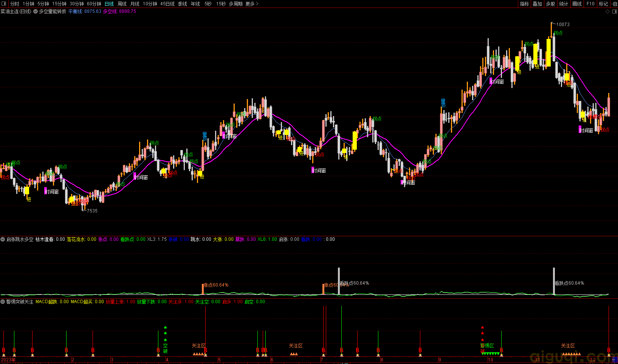Click the 多空线: 8888.75 value label
This screenshot has height=364, width=618.
coord(119,11)
